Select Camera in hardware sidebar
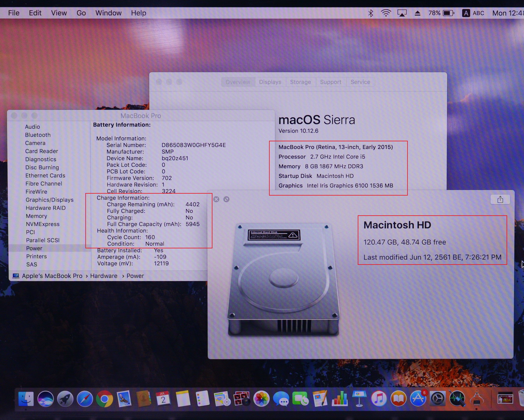Screen dimensions: 524x420 pos(35,143)
